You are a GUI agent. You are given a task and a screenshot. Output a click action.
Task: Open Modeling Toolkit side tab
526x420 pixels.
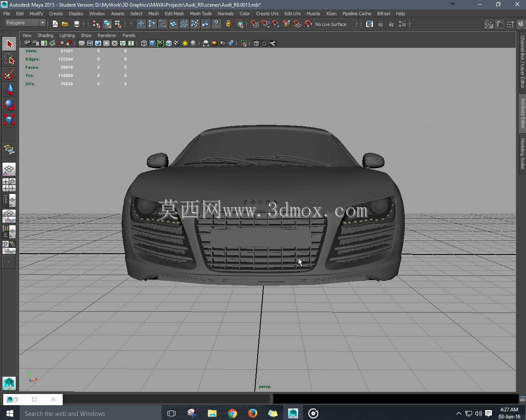point(522,154)
